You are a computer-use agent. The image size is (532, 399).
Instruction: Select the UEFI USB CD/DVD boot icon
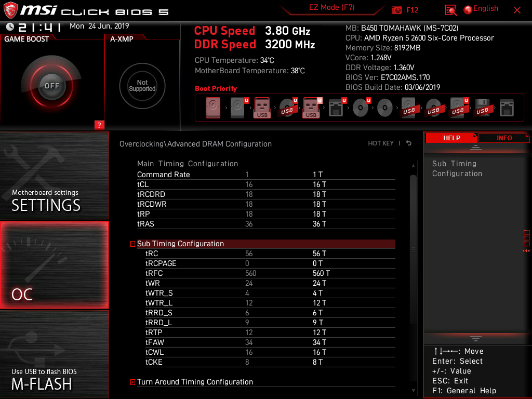pyautogui.click(x=288, y=108)
